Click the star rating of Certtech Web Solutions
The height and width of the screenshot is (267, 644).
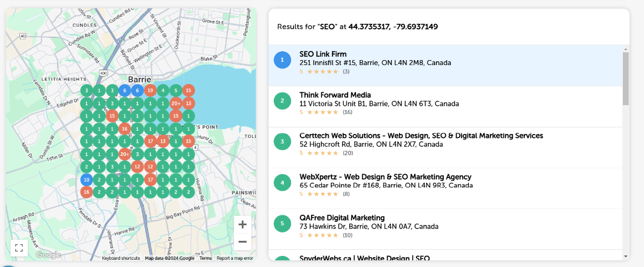pos(323,153)
